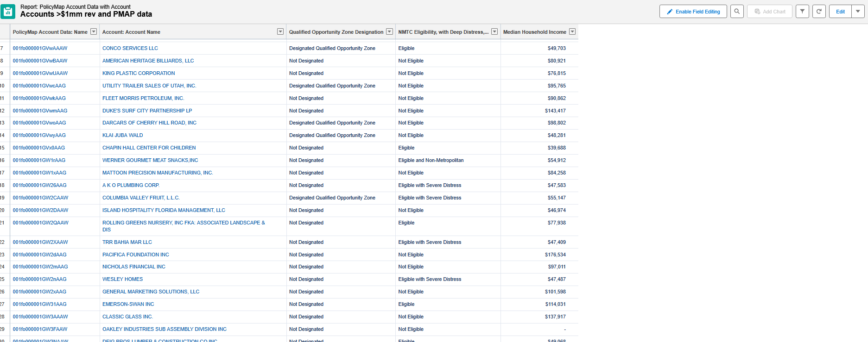The width and height of the screenshot is (868, 342).
Task: Open KING PLASTIC CORPORATION account
Action: click(139, 73)
